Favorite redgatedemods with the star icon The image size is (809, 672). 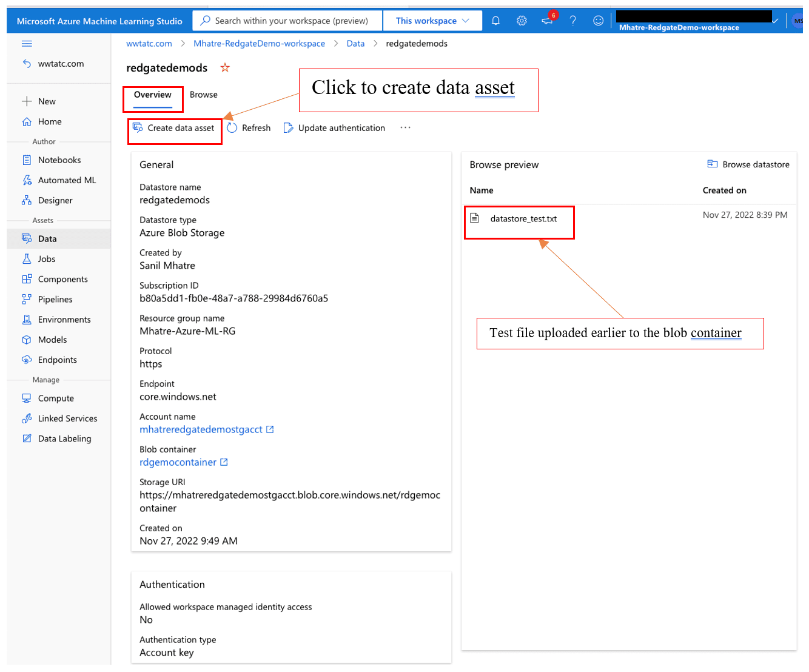(x=225, y=67)
